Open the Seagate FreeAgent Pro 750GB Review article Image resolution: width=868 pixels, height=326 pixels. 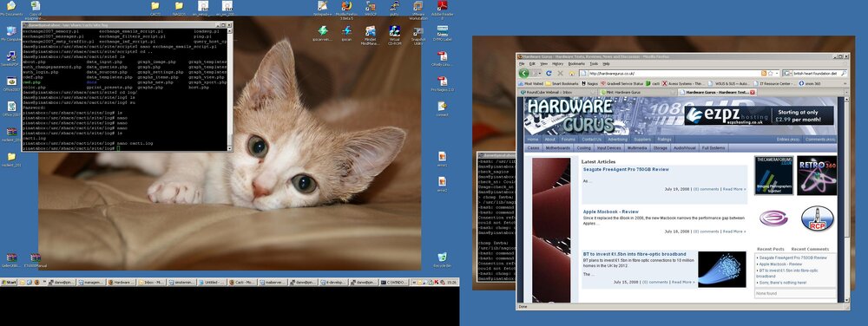tap(626, 169)
